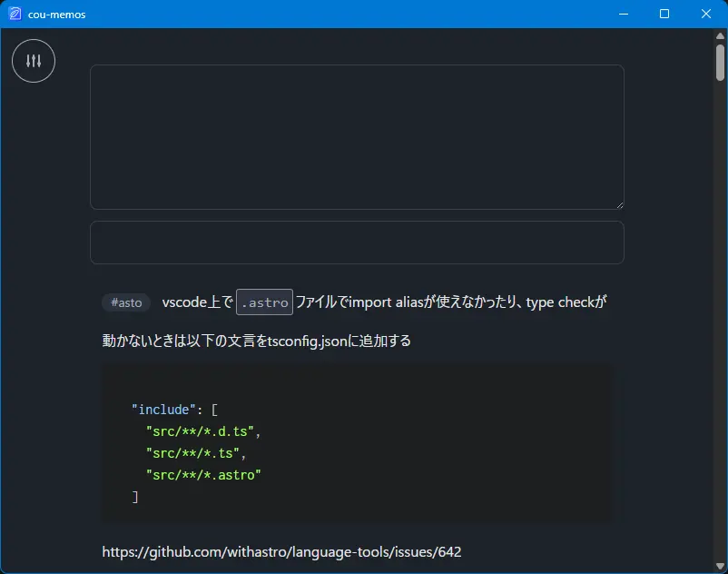Minimize the cou-memos window

[623, 14]
